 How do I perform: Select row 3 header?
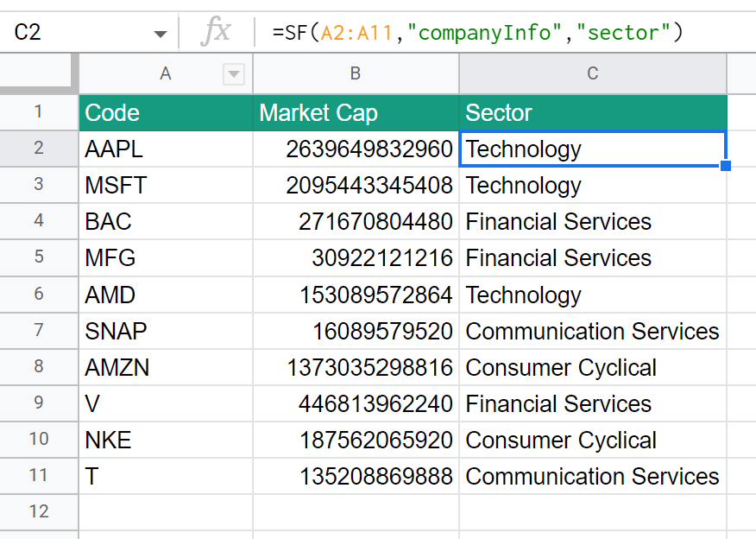tap(39, 184)
